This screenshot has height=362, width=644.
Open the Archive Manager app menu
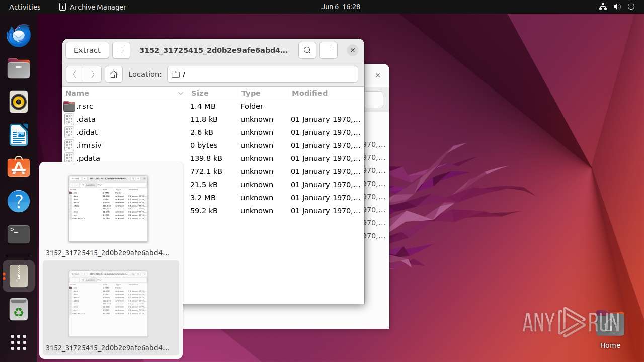point(93,7)
